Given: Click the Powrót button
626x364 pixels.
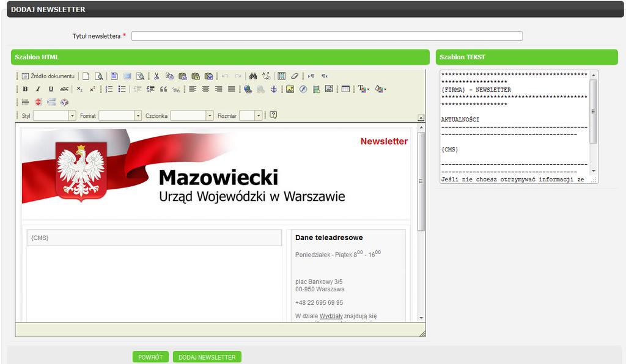Looking at the screenshot, I should tap(150, 357).
